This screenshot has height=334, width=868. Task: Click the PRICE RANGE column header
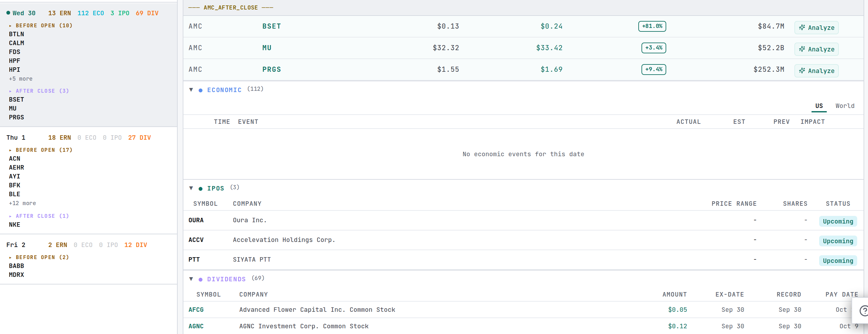(734, 204)
